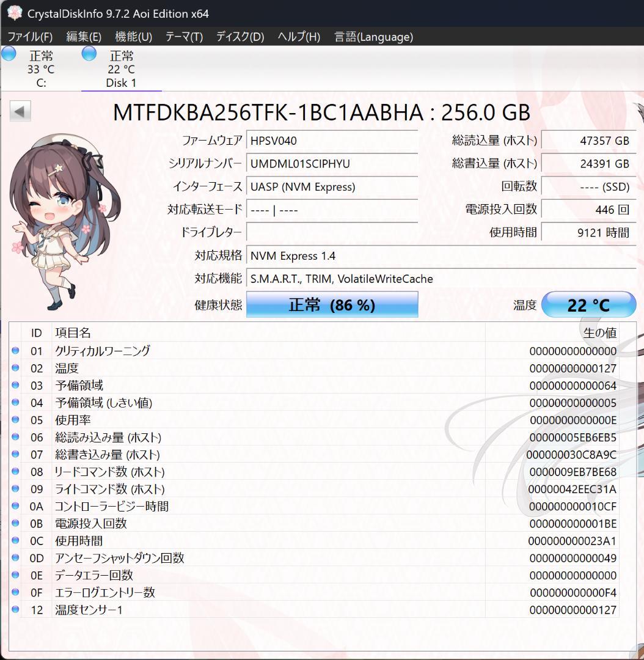This screenshot has height=660, width=644.
Task: Click raw value 000000030C8A9C
Action: tap(572, 455)
